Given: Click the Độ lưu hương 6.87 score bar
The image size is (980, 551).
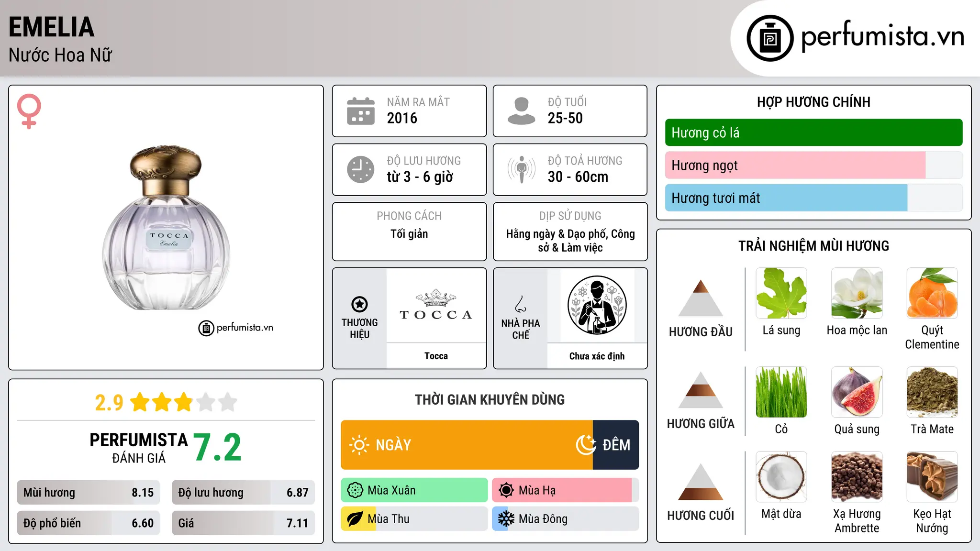Looking at the screenshot, I should [x=244, y=493].
